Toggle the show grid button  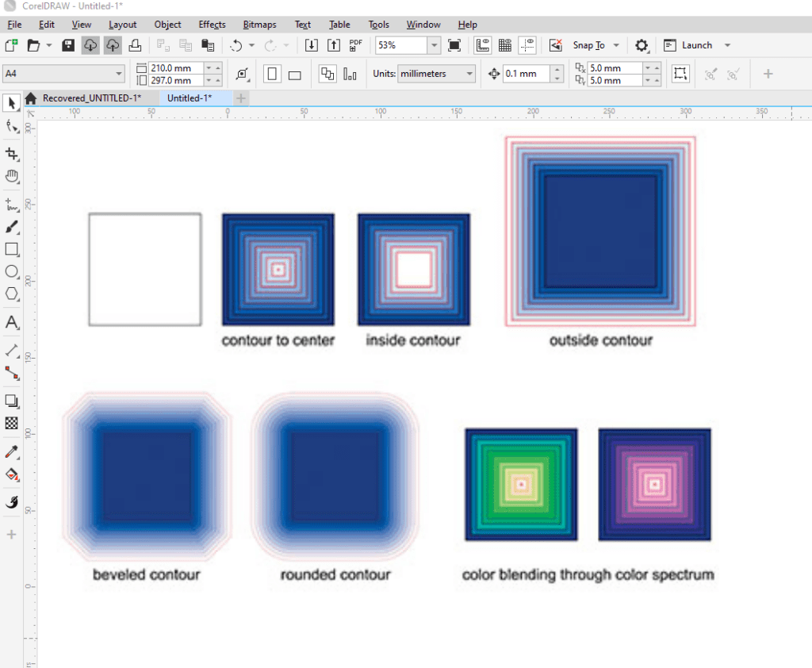504,45
